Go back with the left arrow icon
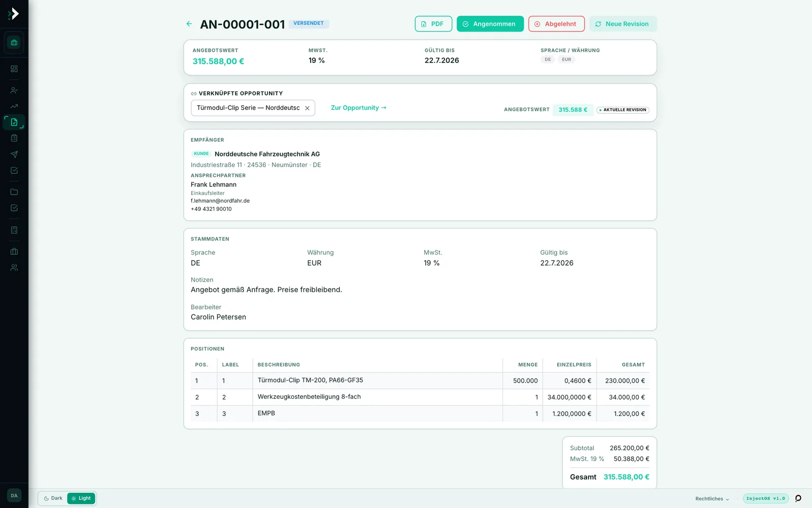This screenshot has height=508, width=812. tap(189, 24)
